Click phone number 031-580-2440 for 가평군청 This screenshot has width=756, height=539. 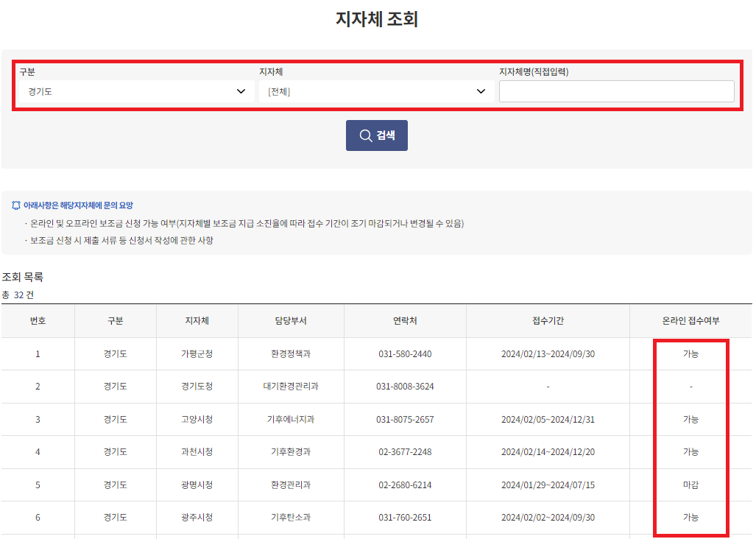coord(405,353)
